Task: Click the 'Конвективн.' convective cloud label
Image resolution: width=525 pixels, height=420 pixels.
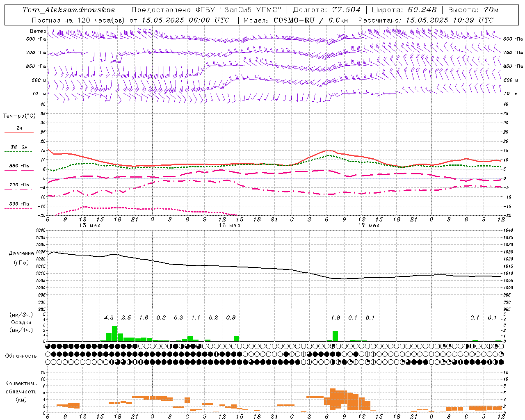Action: (x=21, y=383)
